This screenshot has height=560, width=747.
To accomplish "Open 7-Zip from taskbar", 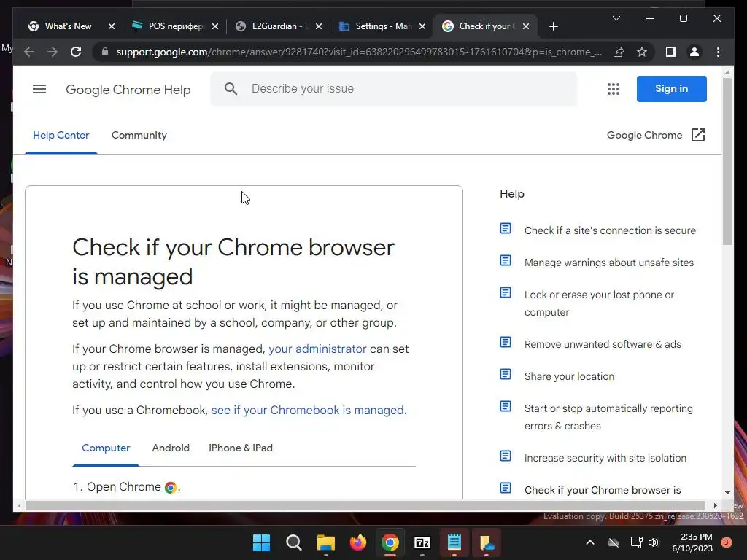I will tap(422, 542).
